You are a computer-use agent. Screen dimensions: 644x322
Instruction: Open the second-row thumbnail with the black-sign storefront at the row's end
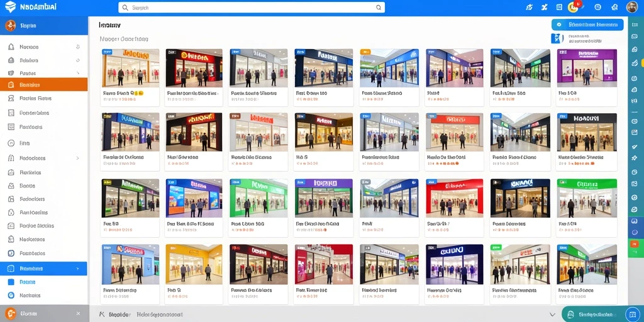pos(587,132)
